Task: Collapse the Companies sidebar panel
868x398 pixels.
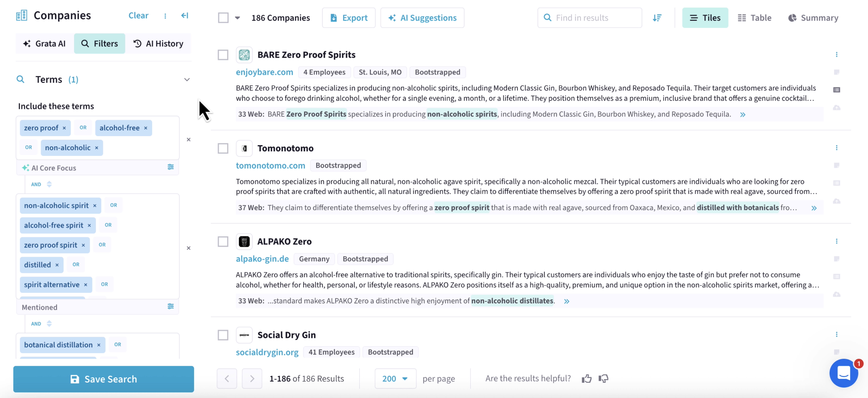Action: point(185,16)
